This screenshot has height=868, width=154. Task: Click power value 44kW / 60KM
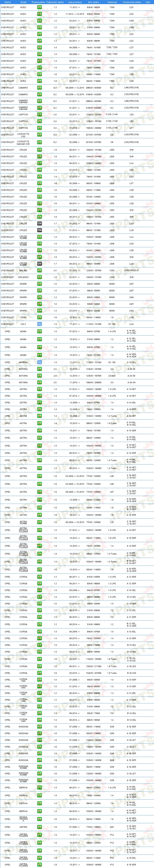click(94, 680)
